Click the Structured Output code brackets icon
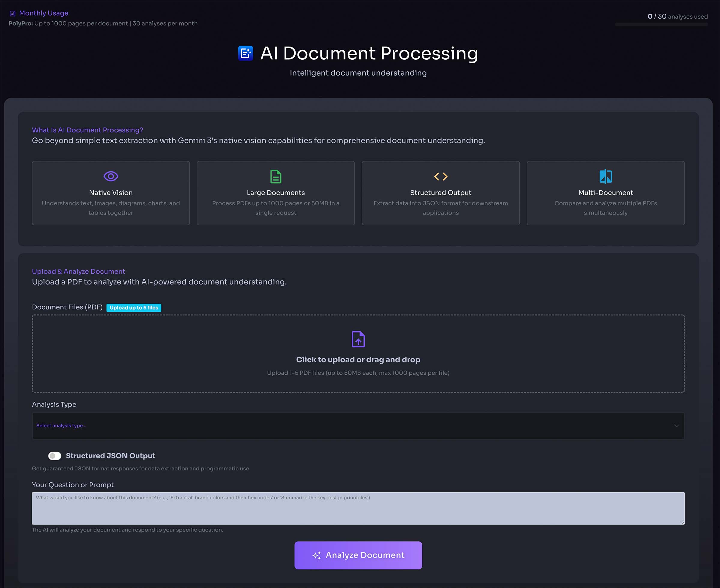Image resolution: width=720 pixels, height=588 pixels. pyautogui.click(x=441, y=176)
